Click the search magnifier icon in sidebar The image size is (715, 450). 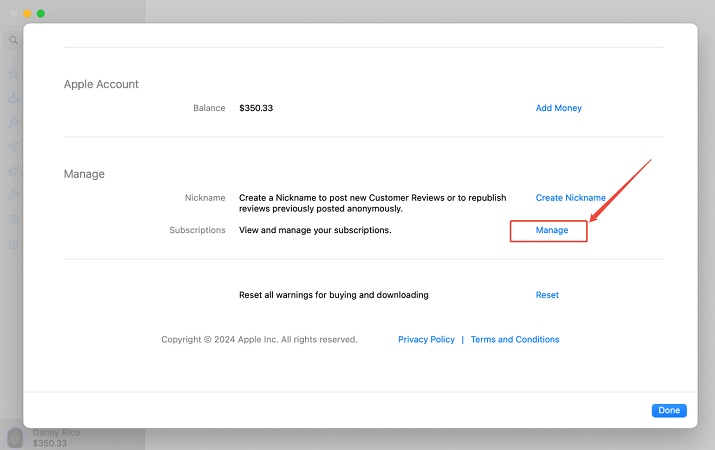coord(14,40)
